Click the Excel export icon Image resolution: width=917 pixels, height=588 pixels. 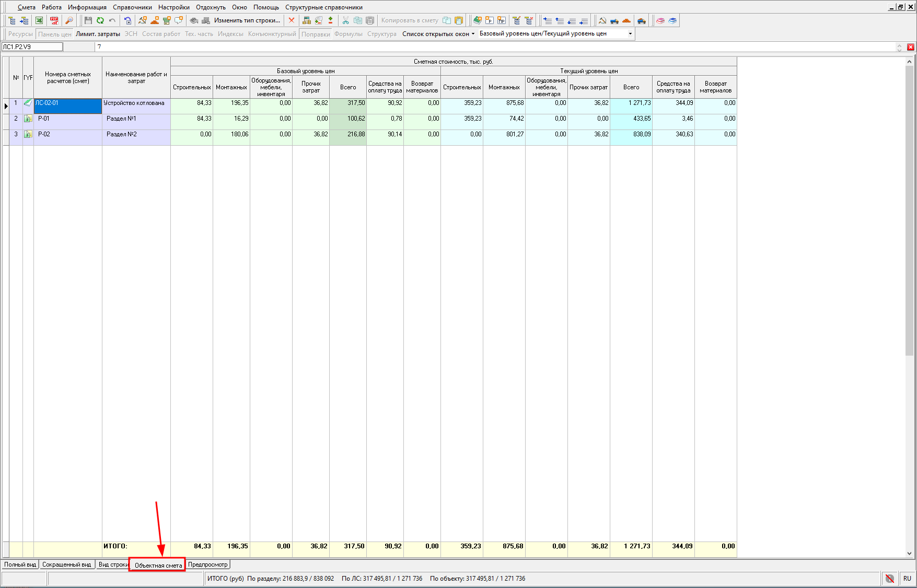39,20
